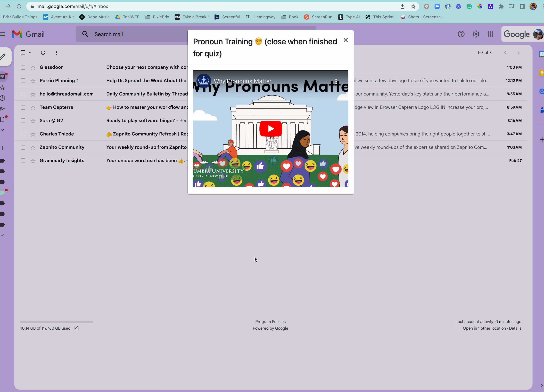Select the Grammarly Insights email checkbox

[x=23, y=161]
